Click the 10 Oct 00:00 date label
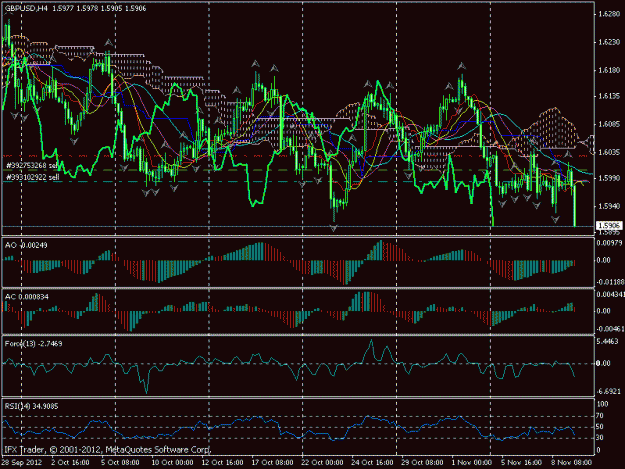The height and width of the screenshot is (469, 625). click(172, 463)
